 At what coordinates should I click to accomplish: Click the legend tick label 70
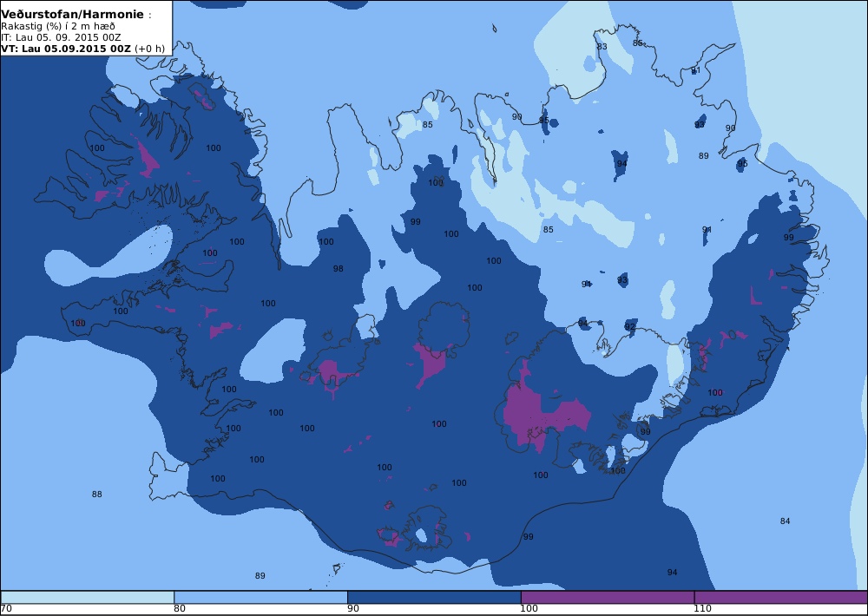[x=6, y=609]
